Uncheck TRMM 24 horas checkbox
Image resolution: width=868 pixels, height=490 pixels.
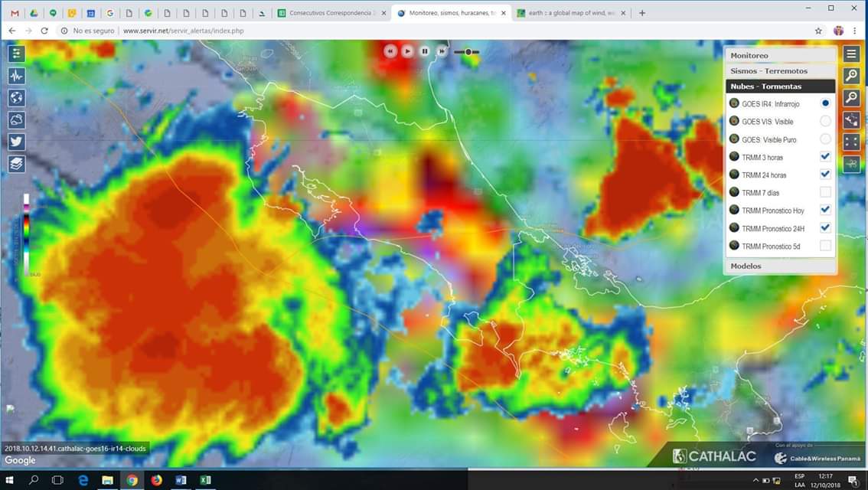coord(825,175)
